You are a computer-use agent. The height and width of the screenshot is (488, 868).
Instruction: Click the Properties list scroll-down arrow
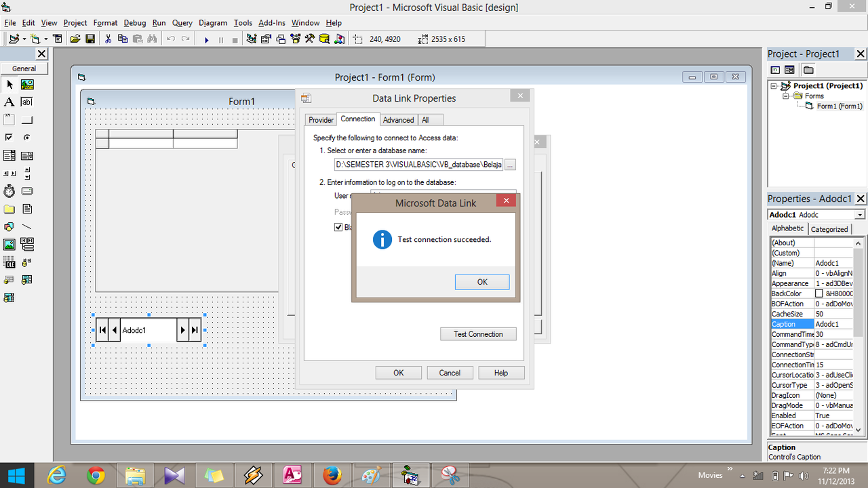click(859, 430)
